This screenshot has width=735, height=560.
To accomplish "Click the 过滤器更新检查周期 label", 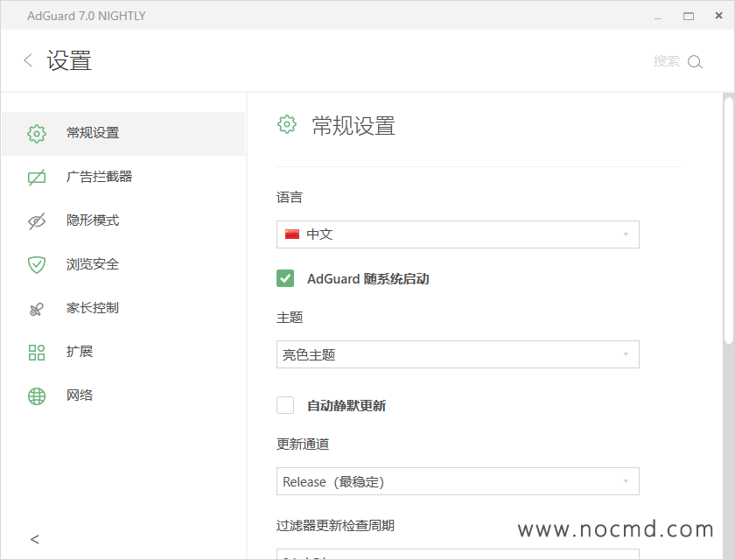I will (x=335, y=525).
